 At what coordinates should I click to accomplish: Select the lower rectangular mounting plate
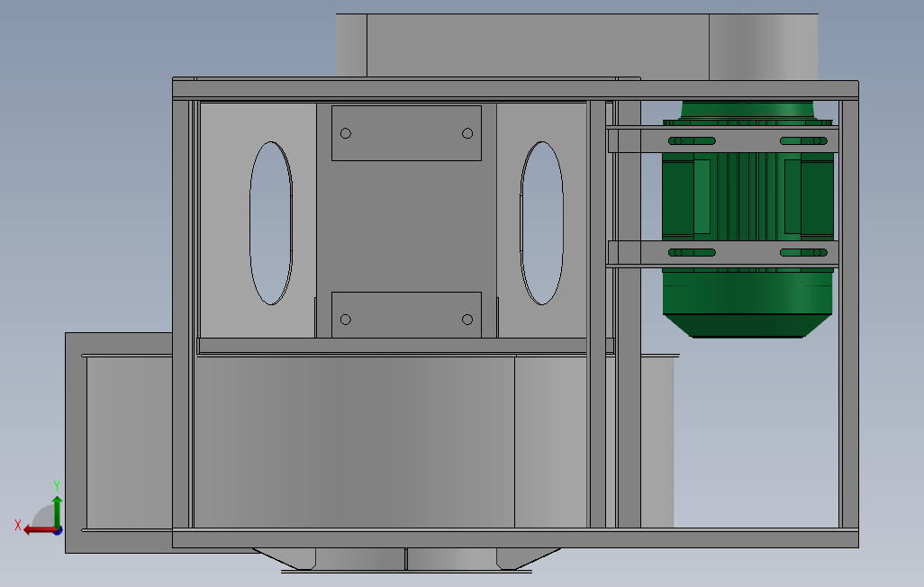pos(406,315)
